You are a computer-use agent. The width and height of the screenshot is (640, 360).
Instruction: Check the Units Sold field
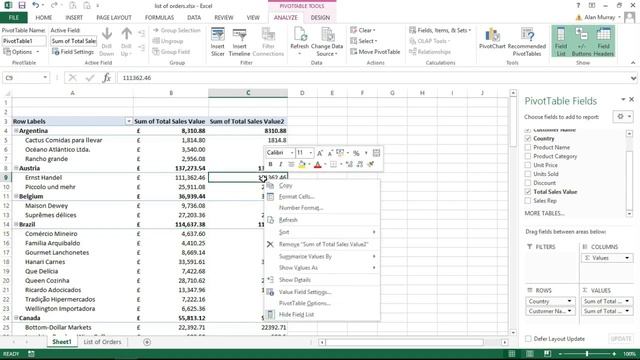click(528, 174)
